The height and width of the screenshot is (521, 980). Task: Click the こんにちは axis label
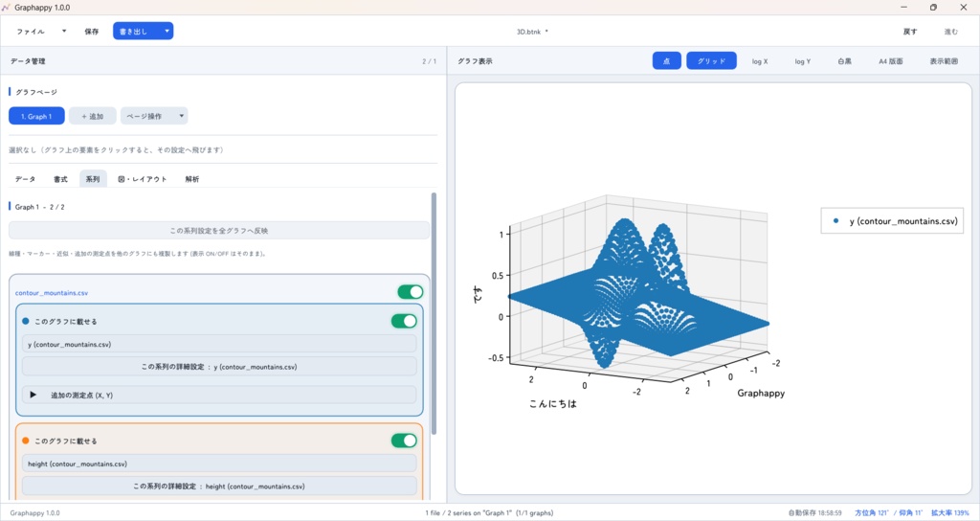tap(552, 403)
